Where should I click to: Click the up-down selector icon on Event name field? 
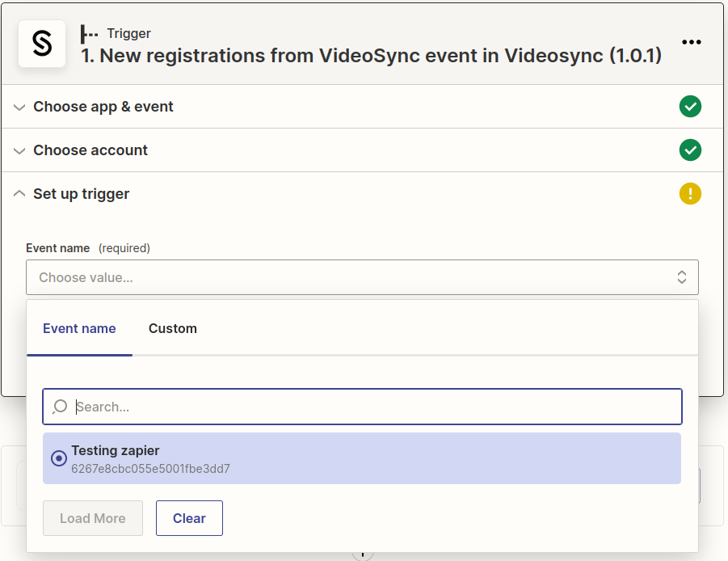point(683,276)
